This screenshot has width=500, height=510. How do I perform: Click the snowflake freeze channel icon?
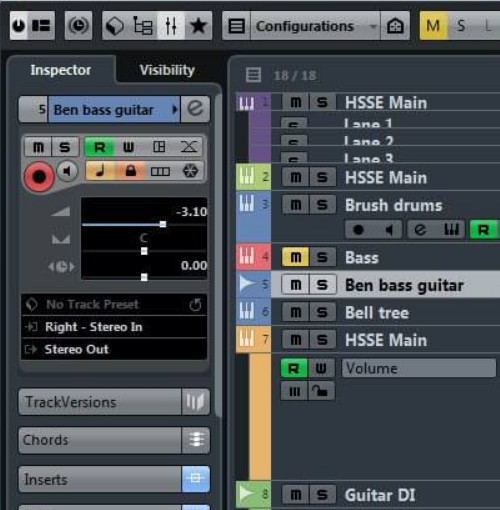[x=190, y=171]
